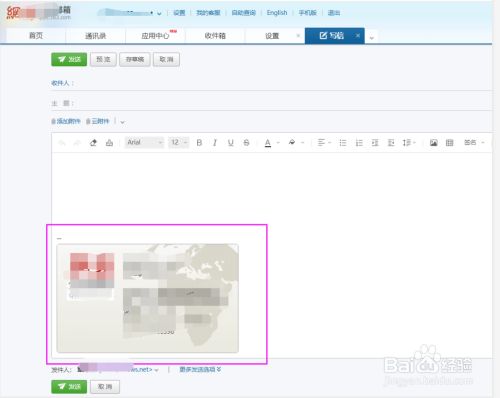The height and width of the screenshot is (398, 500).
Task: Click the green Send button at bottom
Action: (x=69, y=387)
